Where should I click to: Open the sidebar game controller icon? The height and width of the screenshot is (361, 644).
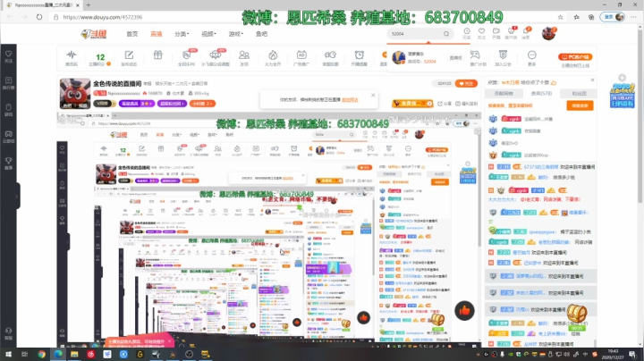click(8, 137)
